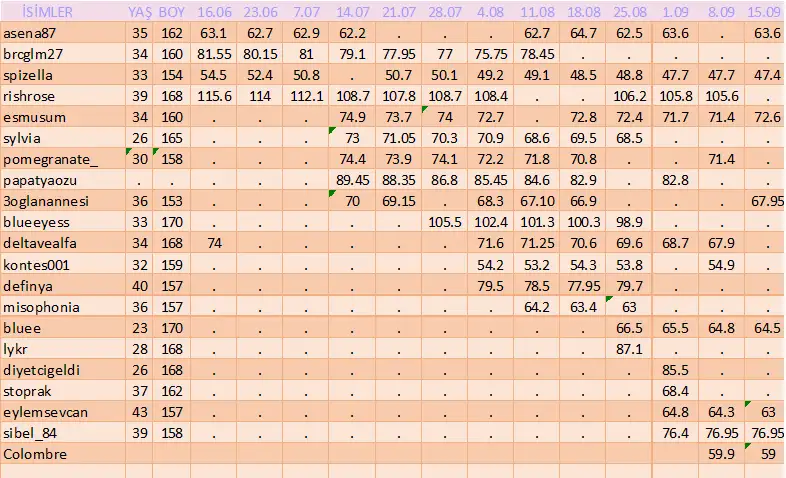Select spizella's 15.09 value 47.4
The width and height of the screenshot is (786, 478).
764,75
